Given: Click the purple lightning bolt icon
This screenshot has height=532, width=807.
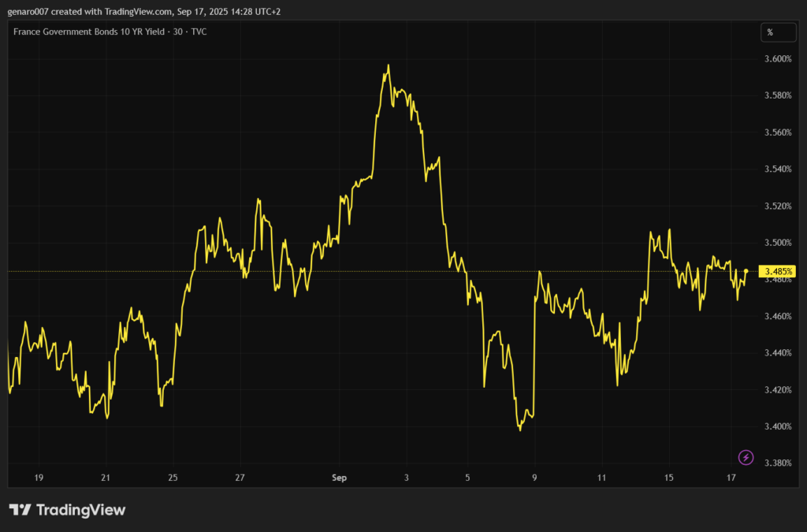Looking at the screenshot, I should 746,457.
